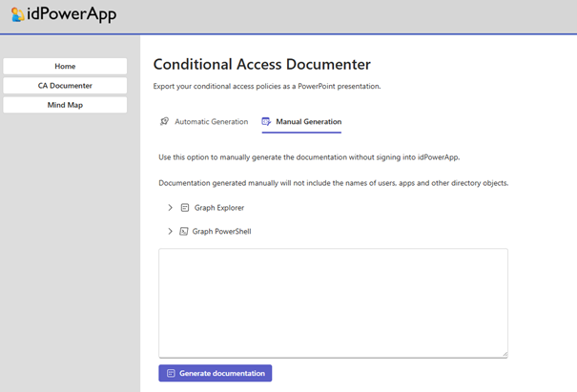
Task: Click the Graph PowerShell section label
Action: [221, 231]
